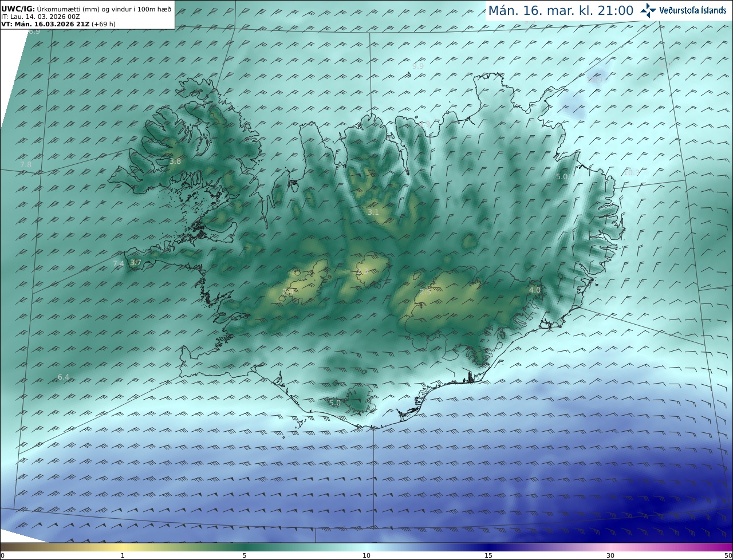This screenshot has height=560, width=733.
Task: Click the 5 tick label on the color scale
Action: click(x=245, y=555)
